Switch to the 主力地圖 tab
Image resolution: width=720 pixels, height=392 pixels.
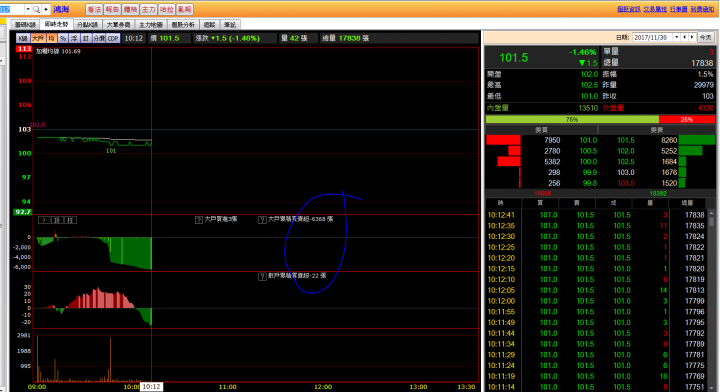click(151, 25)
